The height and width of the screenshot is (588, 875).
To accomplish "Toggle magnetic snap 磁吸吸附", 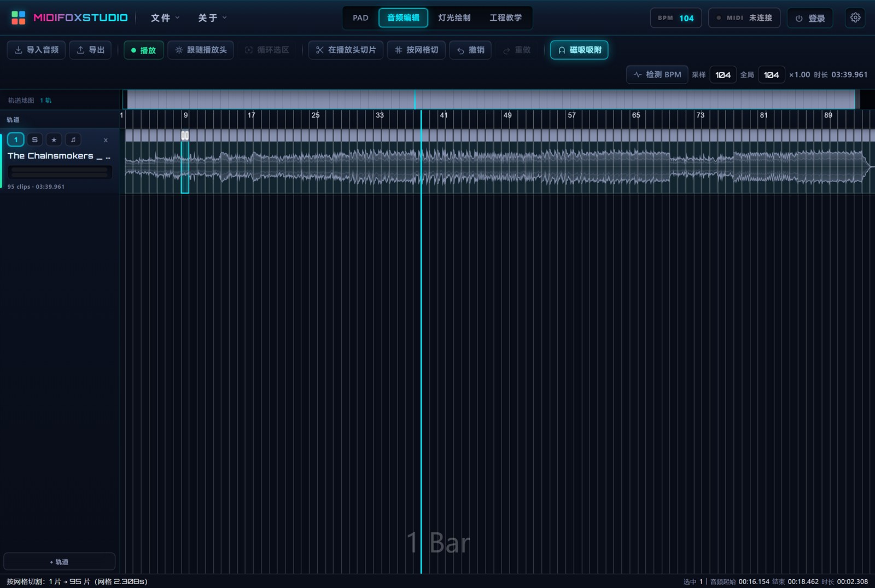I will [x=579, y=50].
